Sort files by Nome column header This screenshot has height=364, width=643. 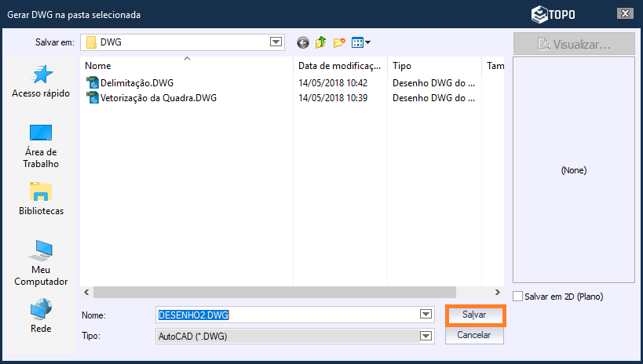(x=98, y=66)
